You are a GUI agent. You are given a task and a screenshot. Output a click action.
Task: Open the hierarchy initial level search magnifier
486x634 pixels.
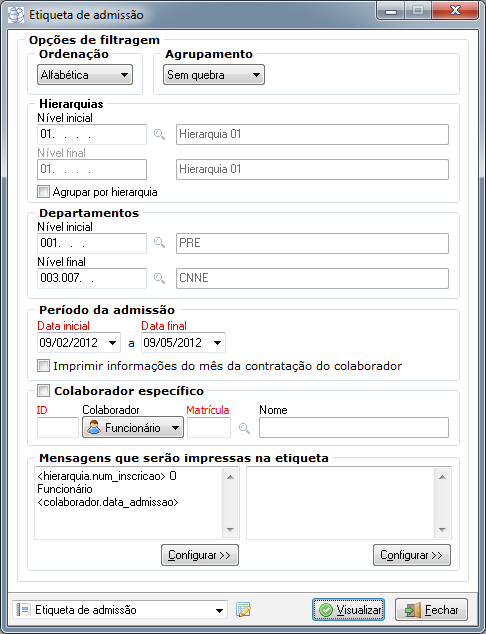tap(159, 134)
